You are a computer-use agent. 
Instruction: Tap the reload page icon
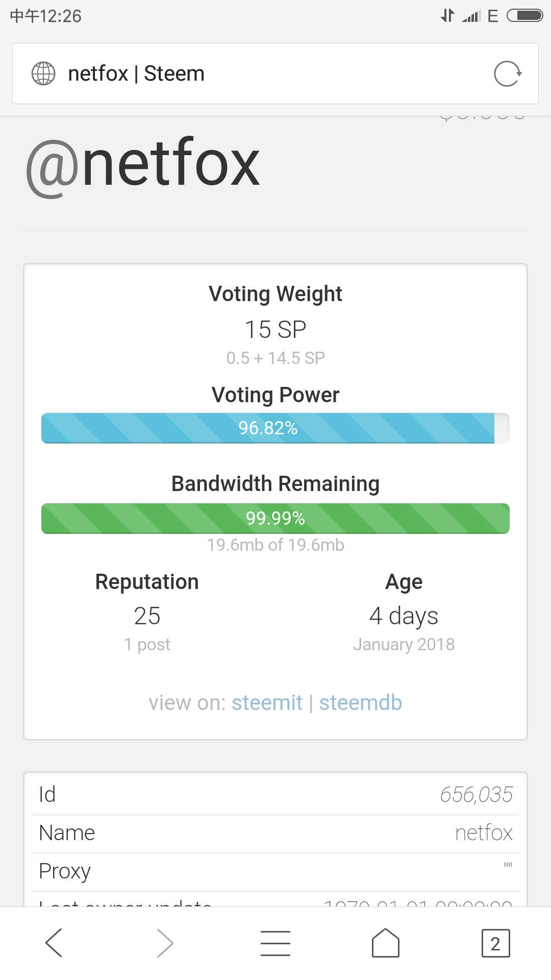coord(508,74)
